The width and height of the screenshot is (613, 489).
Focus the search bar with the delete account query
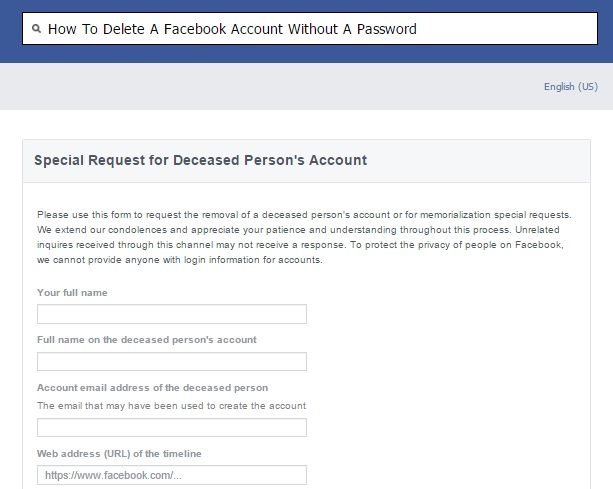click(x=310, y=29)
